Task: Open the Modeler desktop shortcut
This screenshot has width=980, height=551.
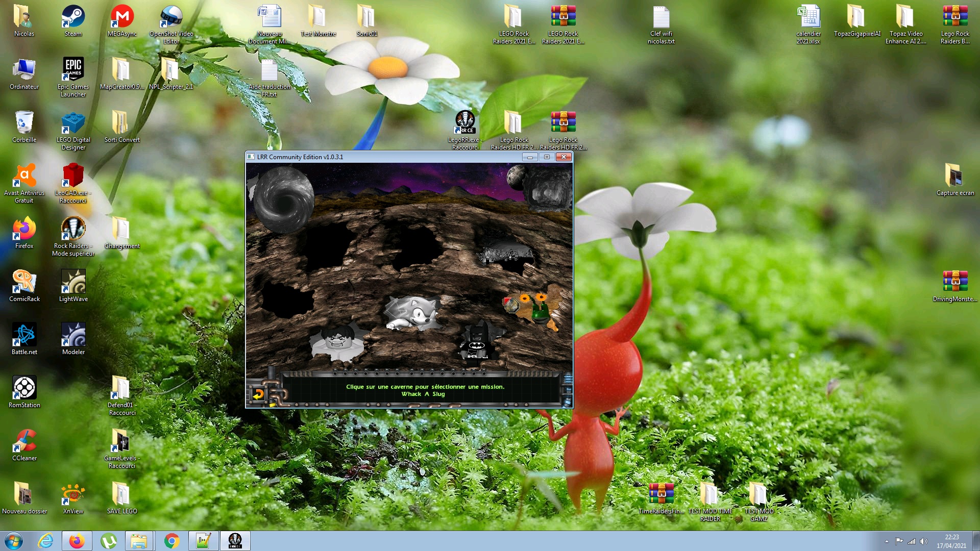Action: click(x=73, y=339)
